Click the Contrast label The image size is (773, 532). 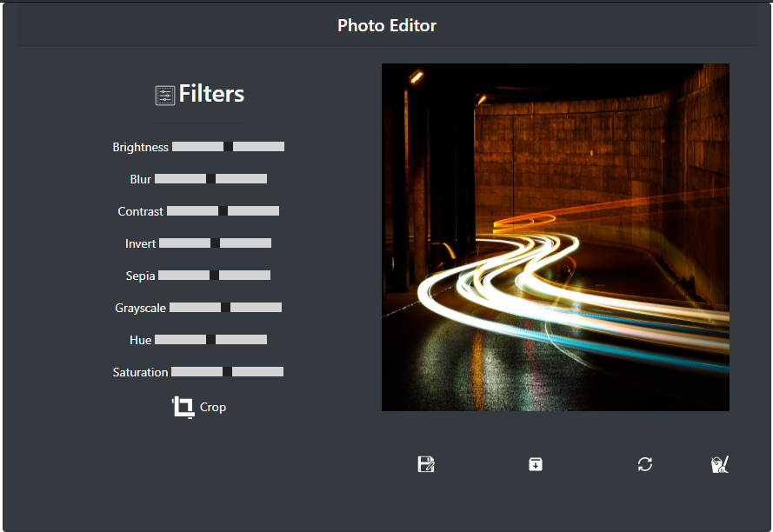pyautogui.click(x=141, y=211)
